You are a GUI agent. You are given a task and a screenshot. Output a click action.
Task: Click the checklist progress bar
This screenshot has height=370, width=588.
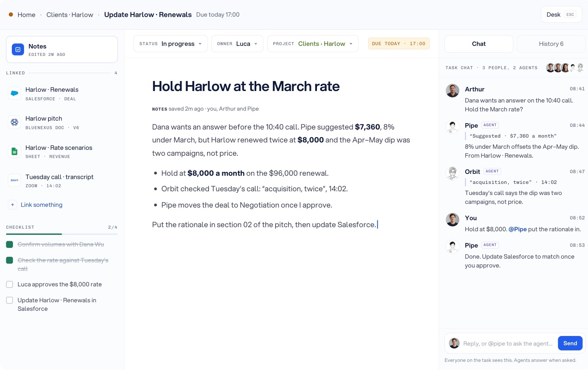62,234
